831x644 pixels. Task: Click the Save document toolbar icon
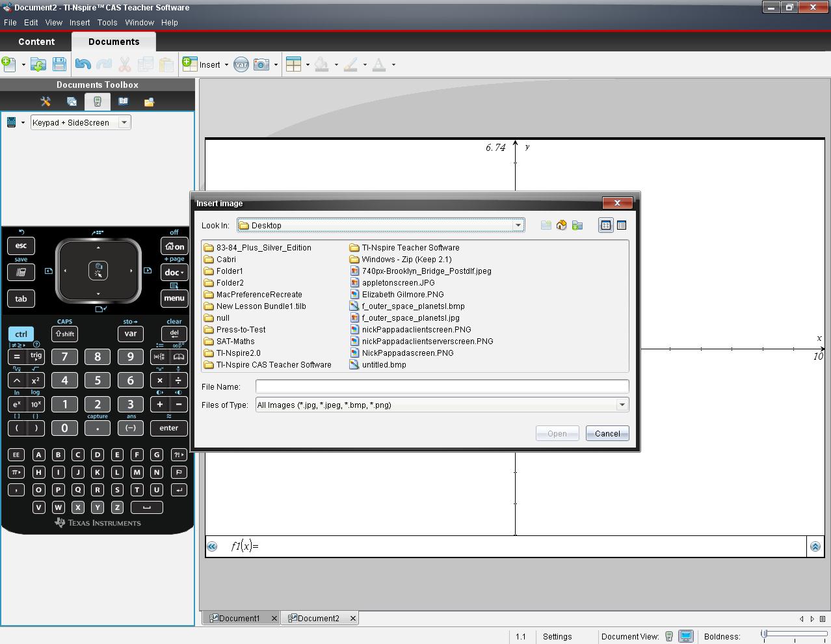coord(59,64)
